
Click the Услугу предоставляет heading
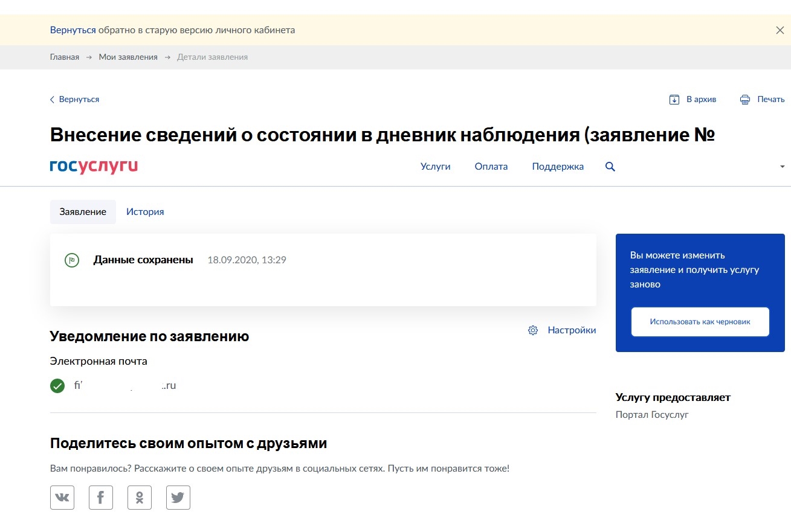673,397
